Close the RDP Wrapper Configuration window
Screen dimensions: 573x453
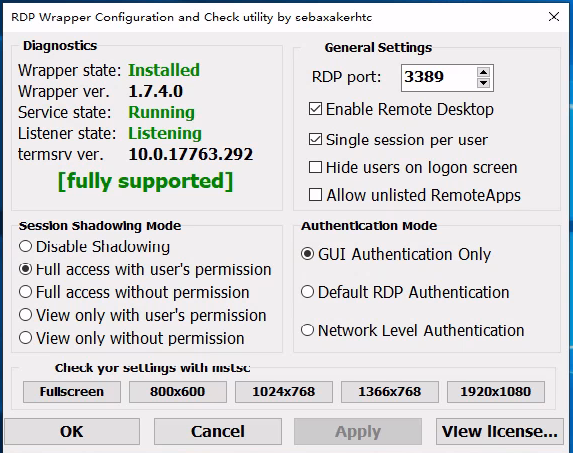click(554, 16)
